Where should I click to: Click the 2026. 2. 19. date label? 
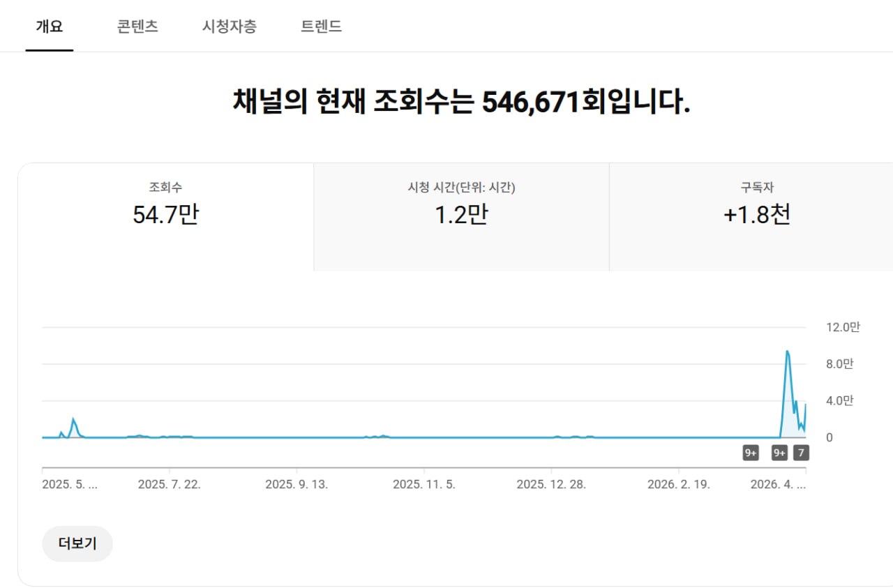point(679,485)
